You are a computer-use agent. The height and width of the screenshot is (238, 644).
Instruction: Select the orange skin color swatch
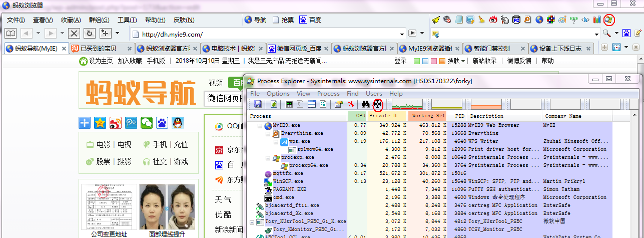pos(442,61)
